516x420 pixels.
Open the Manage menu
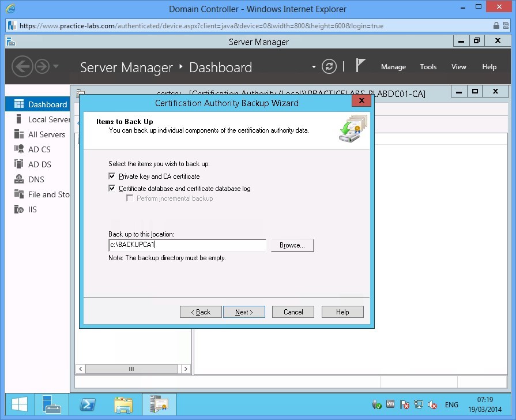(393, 67)
